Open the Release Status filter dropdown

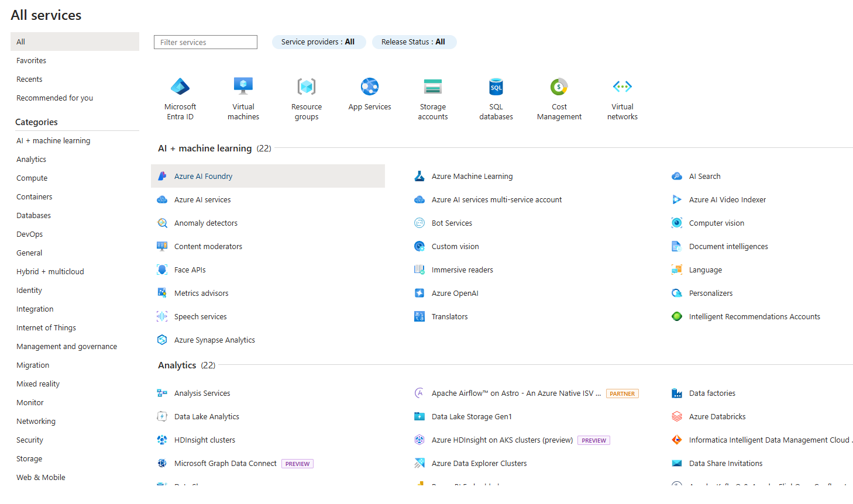coord(414,42)
